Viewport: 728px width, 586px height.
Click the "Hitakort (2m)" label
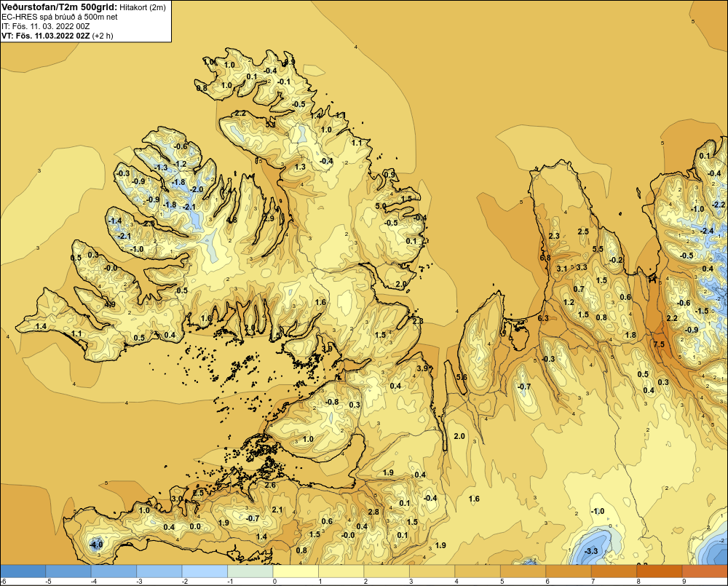pyautogui.click(x=142, y=7)
